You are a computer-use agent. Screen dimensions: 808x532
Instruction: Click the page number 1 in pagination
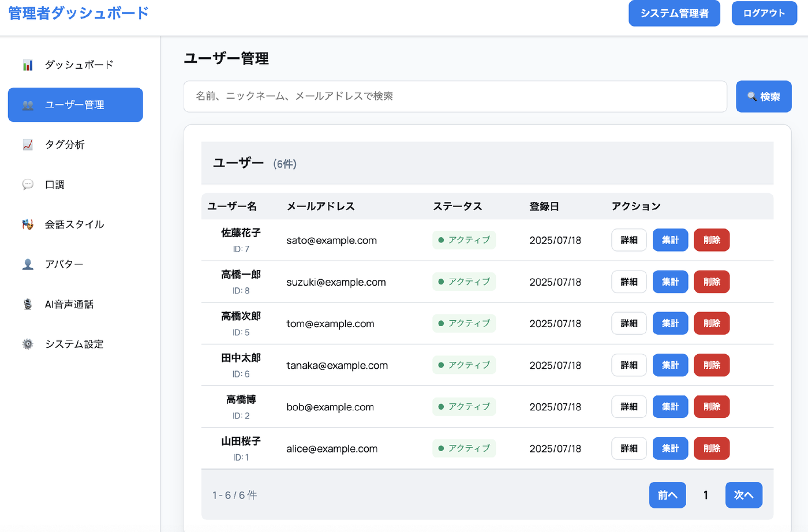coord(705,495)
